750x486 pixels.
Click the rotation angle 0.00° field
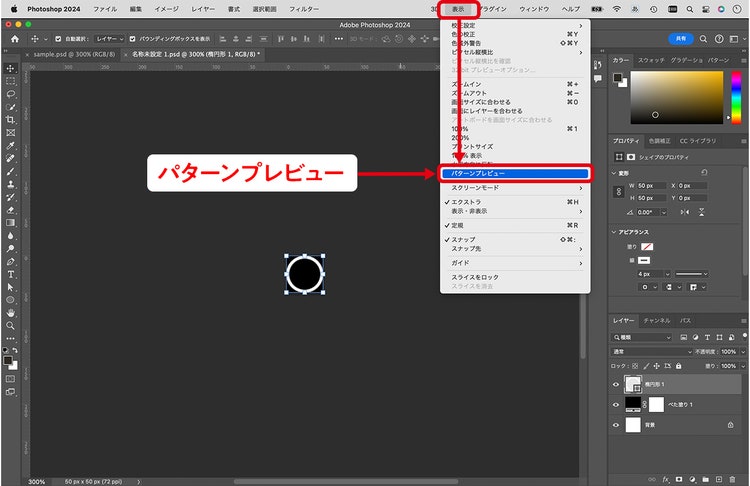pos(649,212)
